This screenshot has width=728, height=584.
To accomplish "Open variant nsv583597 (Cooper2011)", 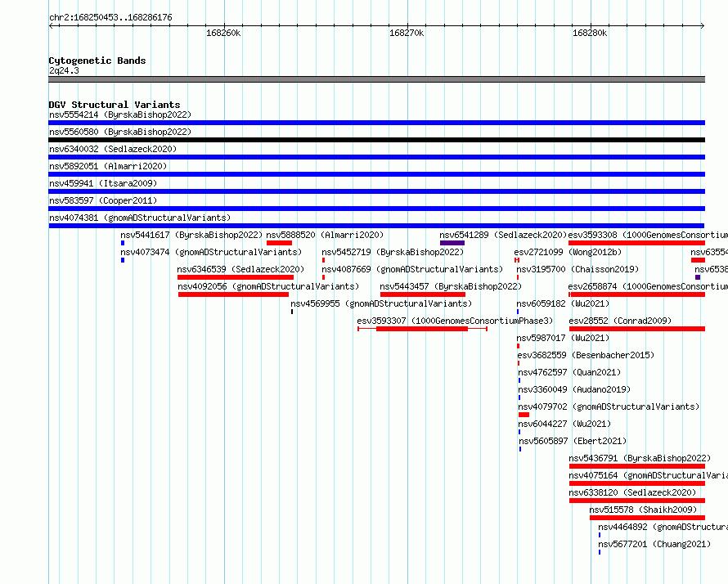I will [103, 200].
